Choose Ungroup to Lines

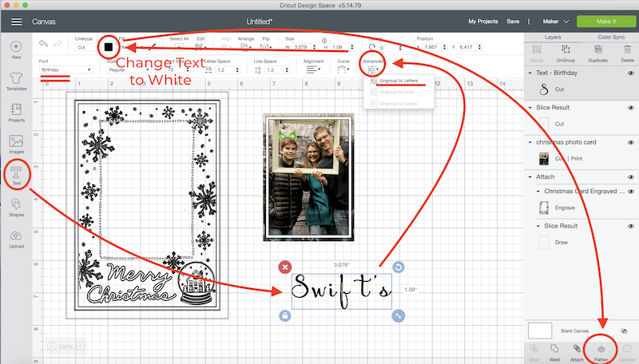pos(397,92)
